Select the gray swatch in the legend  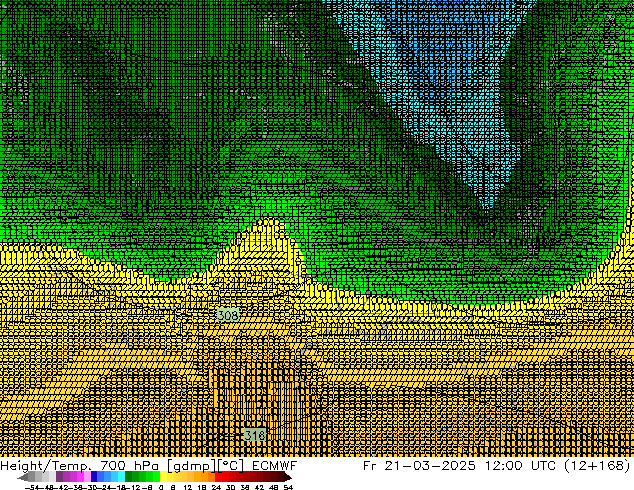point(40,477)
